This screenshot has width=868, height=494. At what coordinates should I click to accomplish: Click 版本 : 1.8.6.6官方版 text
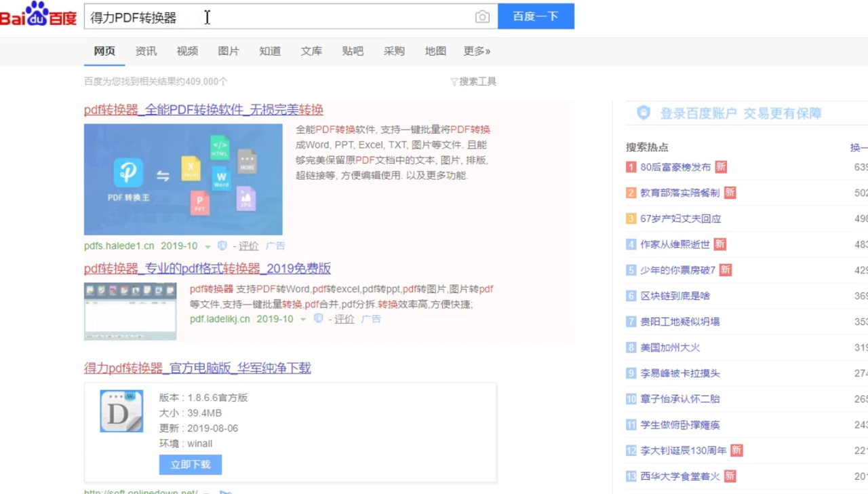click(203, 398)
